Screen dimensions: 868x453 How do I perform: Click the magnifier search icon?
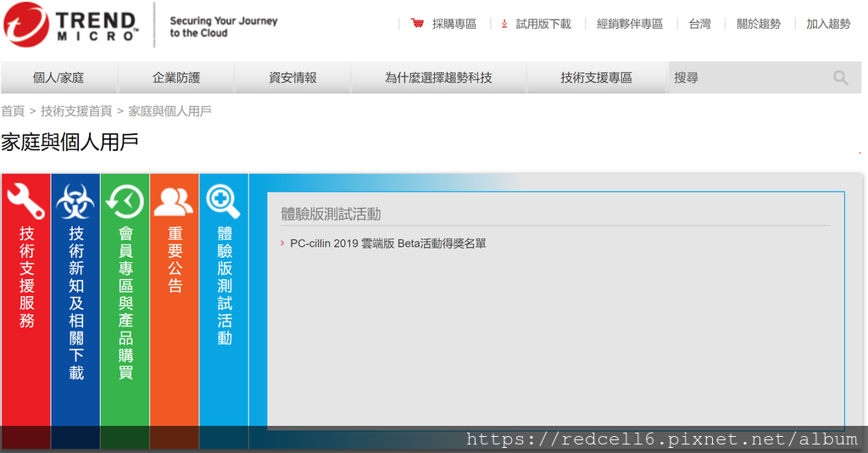840,77
